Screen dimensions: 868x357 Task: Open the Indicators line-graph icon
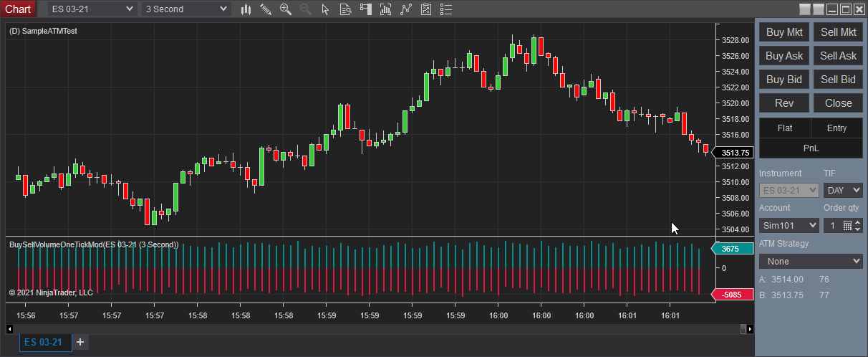(406, 9)
